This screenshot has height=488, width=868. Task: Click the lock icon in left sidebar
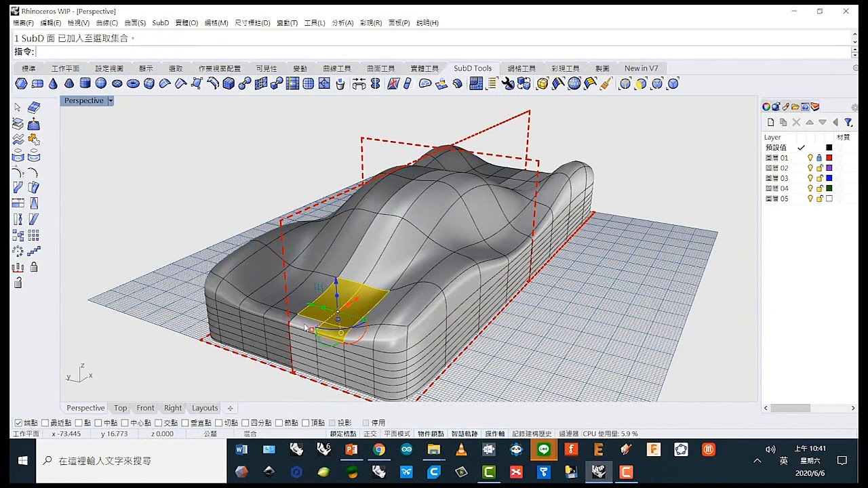pos(34,267)
